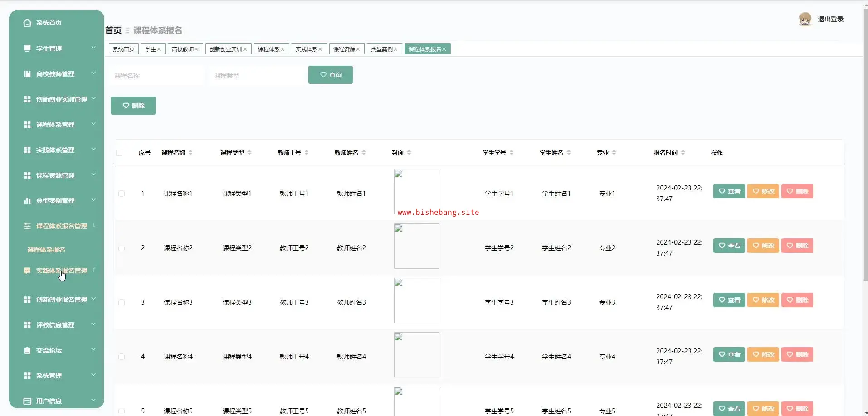This screenshot has height=416, width=868.
Task: Click sort arrows on 报名时间 column
Action: pos(683,153)
